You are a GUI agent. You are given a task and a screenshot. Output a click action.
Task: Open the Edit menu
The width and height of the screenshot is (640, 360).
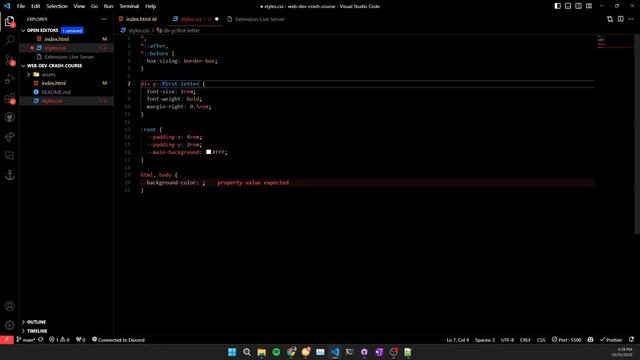(x=36, y=6)
